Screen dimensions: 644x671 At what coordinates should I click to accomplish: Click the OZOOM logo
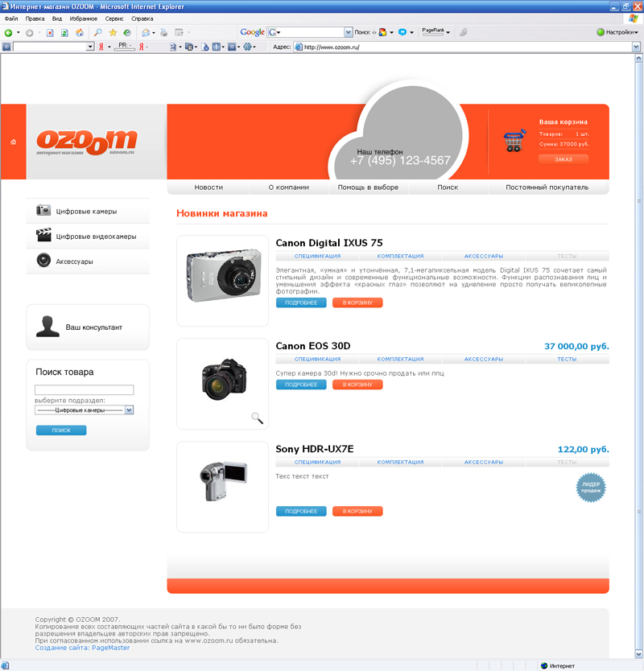coord(87,142)
